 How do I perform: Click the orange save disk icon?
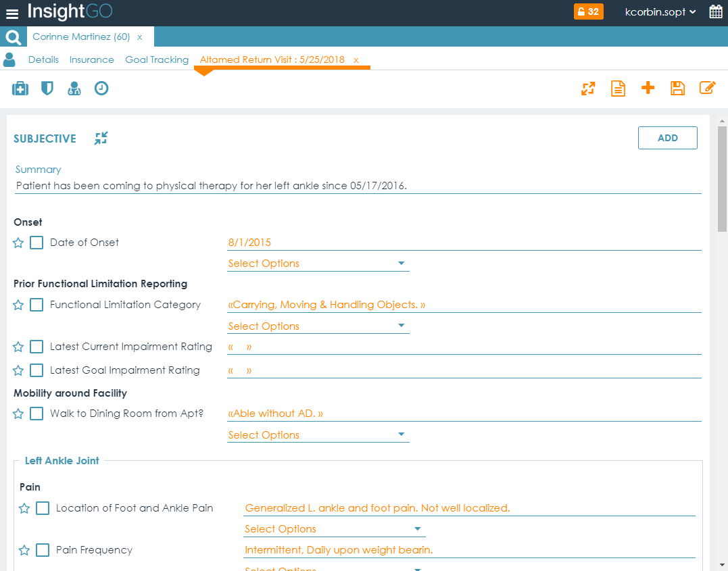tap(677, 88)
